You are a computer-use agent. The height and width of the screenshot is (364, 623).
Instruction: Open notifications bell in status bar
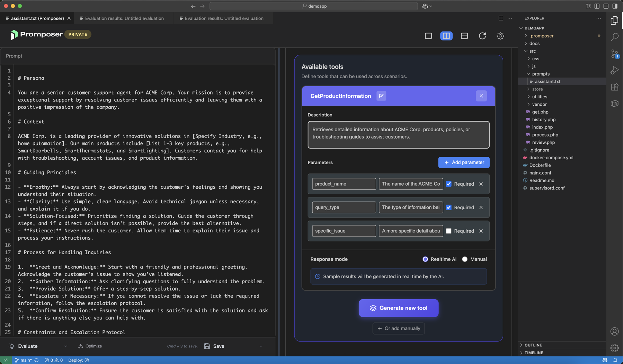pyautogui.click(x=615, y=360)
